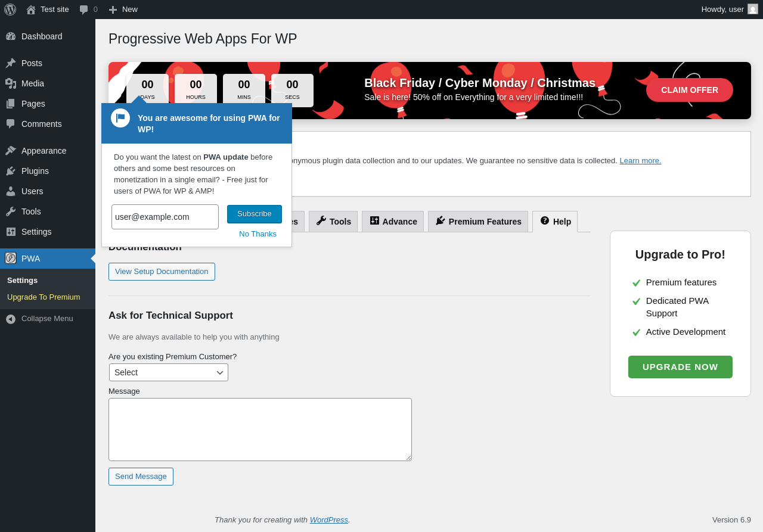Click the Ask for Technical Support heading

(x=170, y=316)
